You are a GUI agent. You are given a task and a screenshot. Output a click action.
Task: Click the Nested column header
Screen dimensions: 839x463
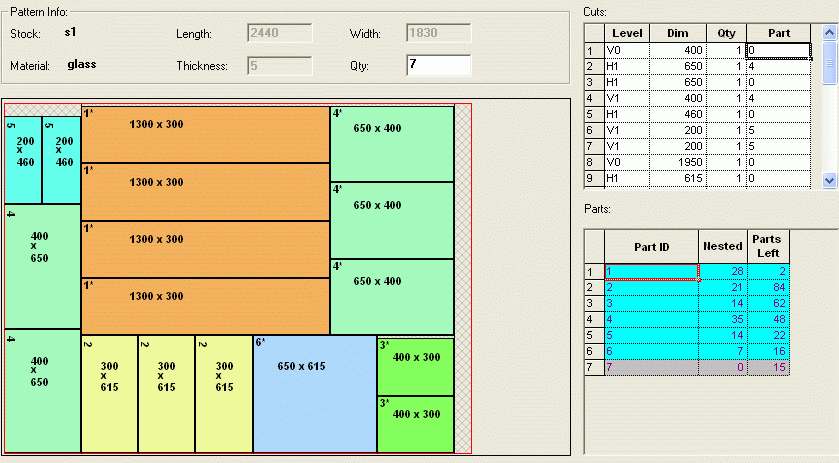[723, 246]
